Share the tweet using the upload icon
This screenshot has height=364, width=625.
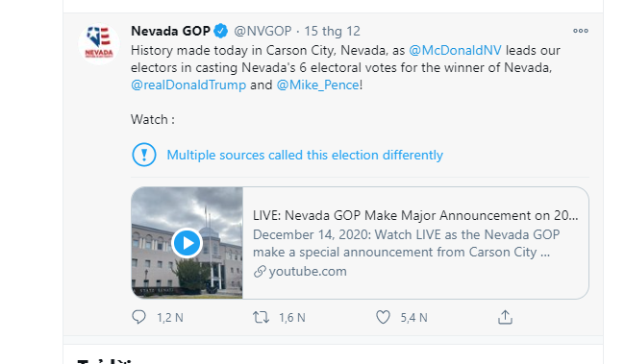tap(505, 317)
